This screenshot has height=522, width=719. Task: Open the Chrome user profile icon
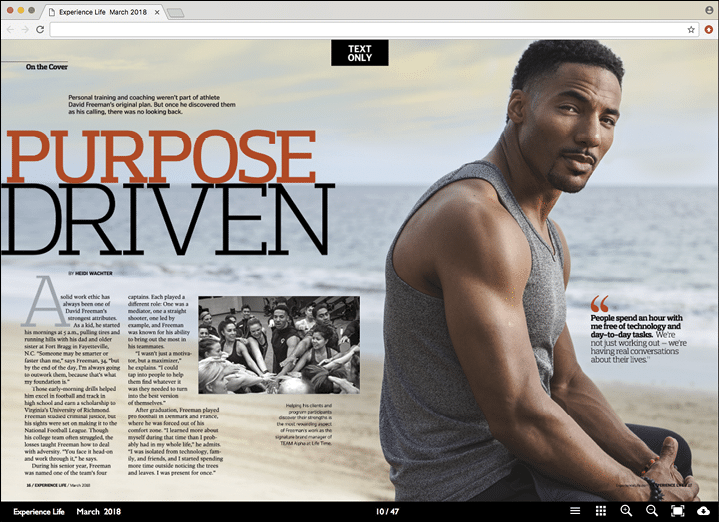[x=706, y=9]
